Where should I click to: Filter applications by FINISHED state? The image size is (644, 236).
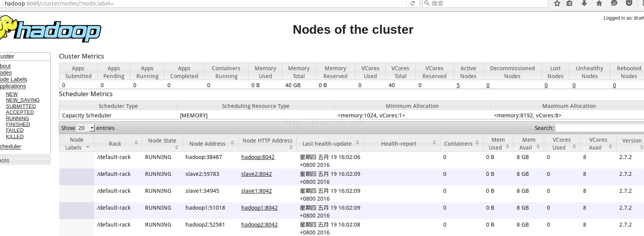pyautogui.click(x=18, y=124)
